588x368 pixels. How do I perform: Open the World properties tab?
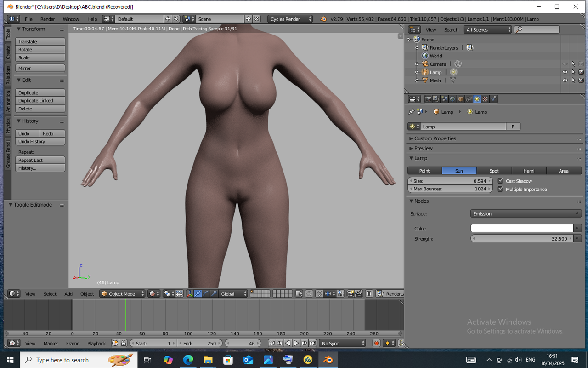[452, 99]
